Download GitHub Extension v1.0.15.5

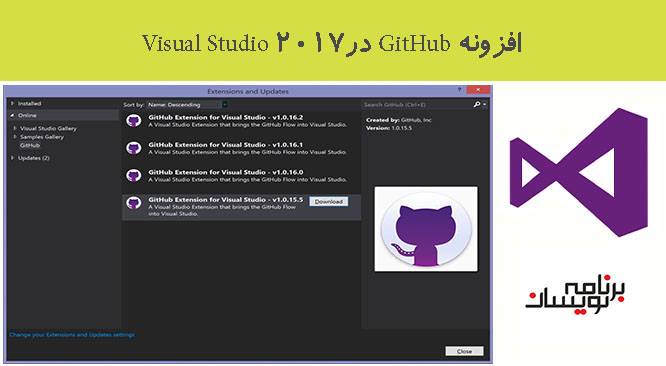point(329,202)
